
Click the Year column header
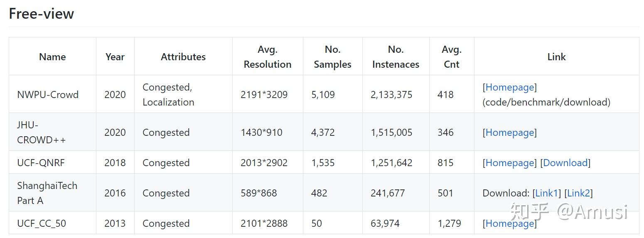click(x=115, y=57)
